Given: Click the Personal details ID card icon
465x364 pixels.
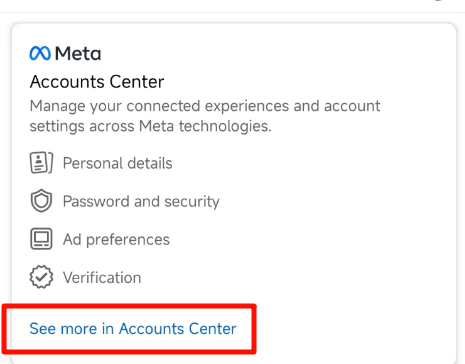Looking at the screenshot, I should click(41, 163).
